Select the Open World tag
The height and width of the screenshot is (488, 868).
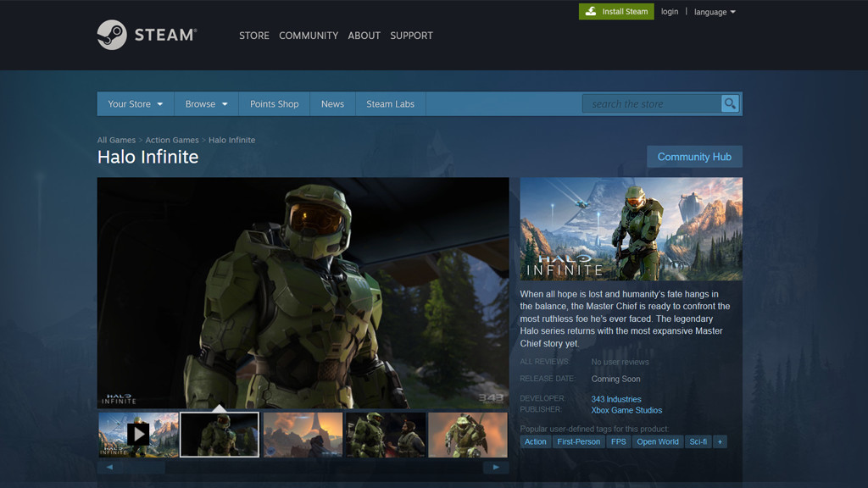(658, 441)
